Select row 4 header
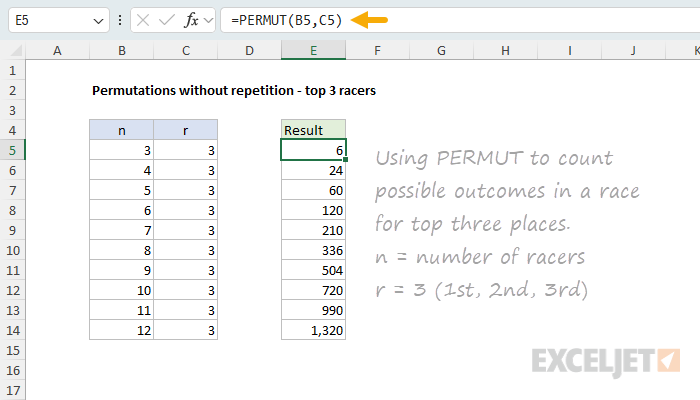The image size is (700, 400). pyautogui.click(x=12, y=130)
